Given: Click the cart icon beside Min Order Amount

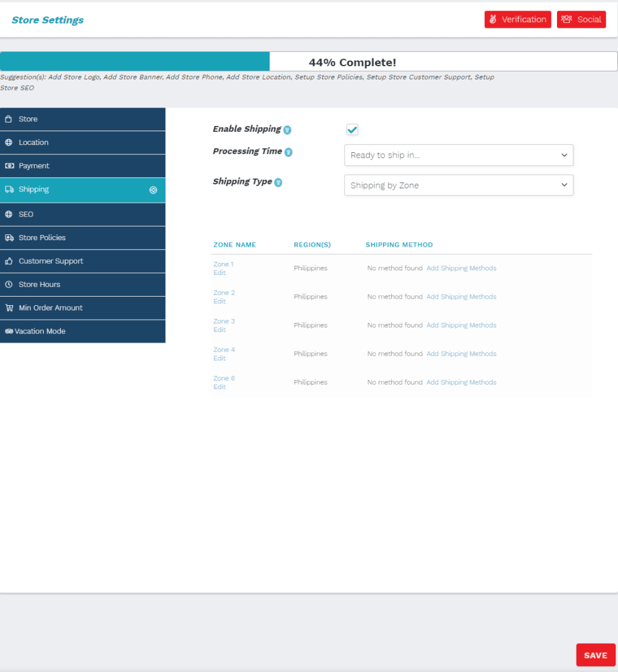Looking at the screenshot, I should [9, 308].
